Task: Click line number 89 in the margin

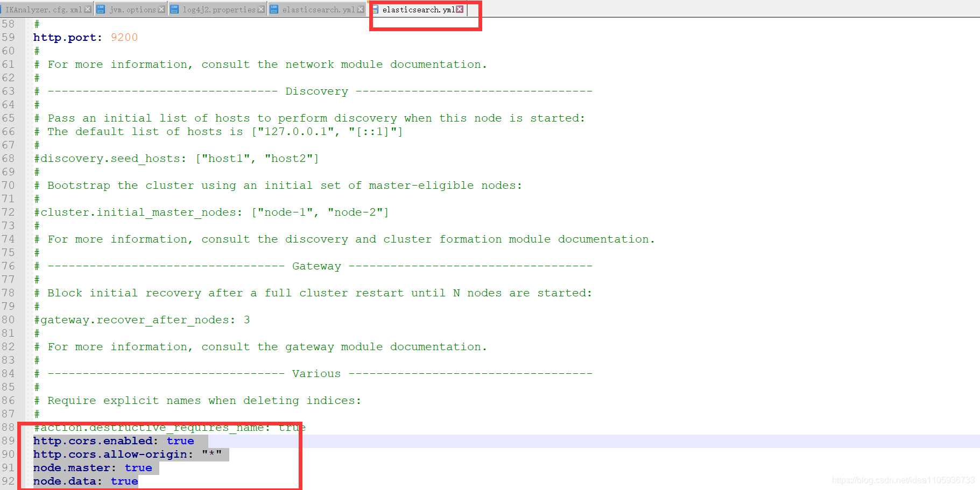Action: [9, 441]
